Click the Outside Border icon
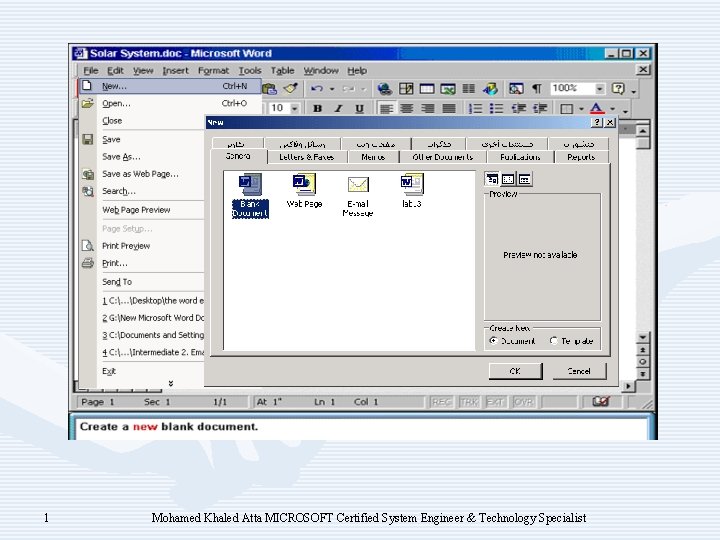The image size is (720, 540). click(x=567, y=109)
